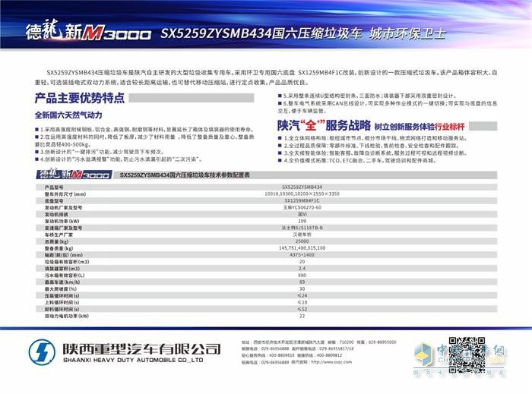Click the 发动机厂家及型号 row label

pos(63,208)
